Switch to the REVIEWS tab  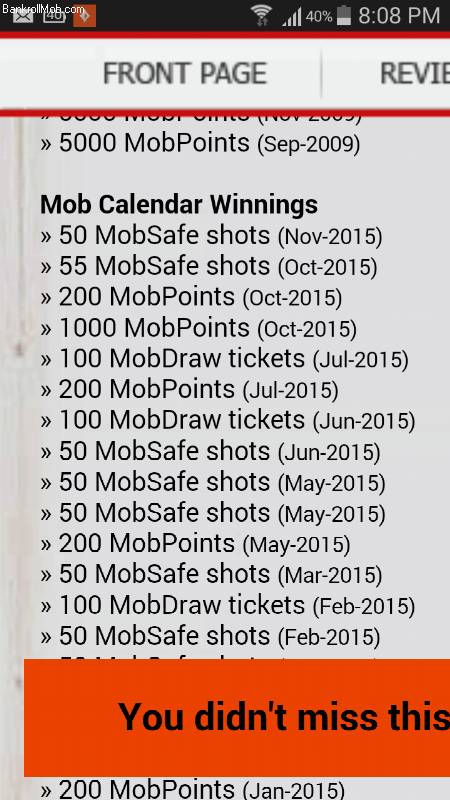[x=415, y=73]
